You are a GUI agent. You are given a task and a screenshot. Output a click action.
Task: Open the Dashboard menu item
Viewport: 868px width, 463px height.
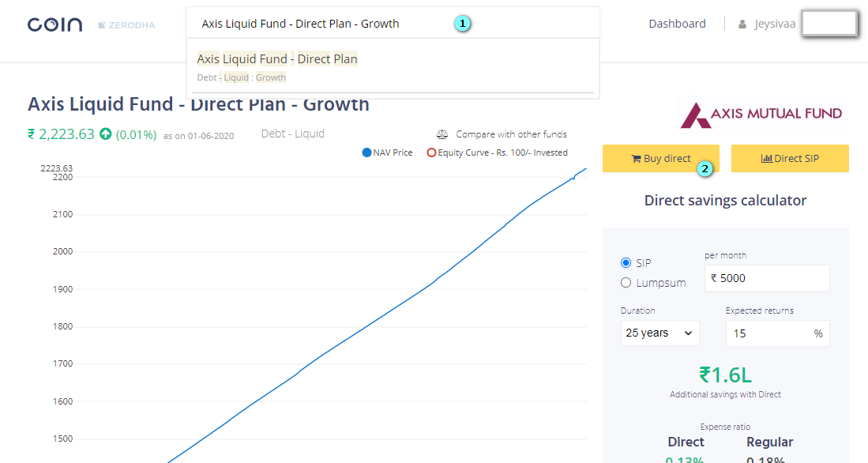click(677, 24)
